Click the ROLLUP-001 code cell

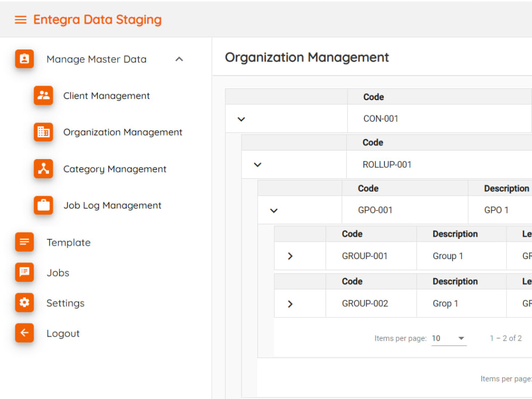point(439,164)
